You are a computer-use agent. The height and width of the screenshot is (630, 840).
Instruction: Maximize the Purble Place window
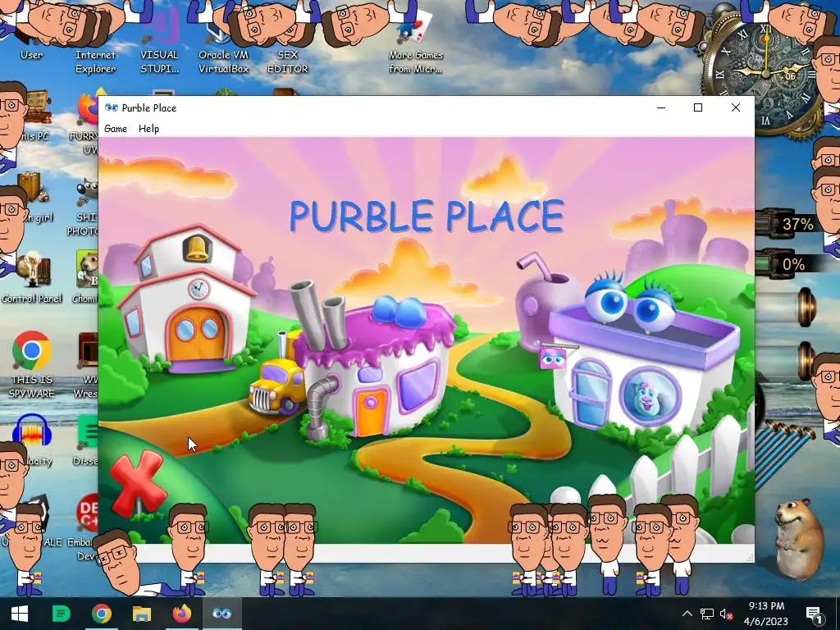698,107
